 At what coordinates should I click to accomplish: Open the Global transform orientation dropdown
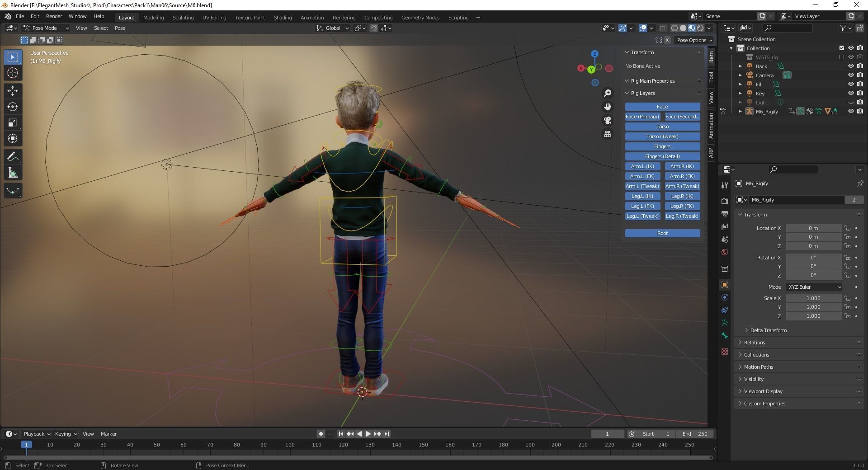[x=333, y=28]
